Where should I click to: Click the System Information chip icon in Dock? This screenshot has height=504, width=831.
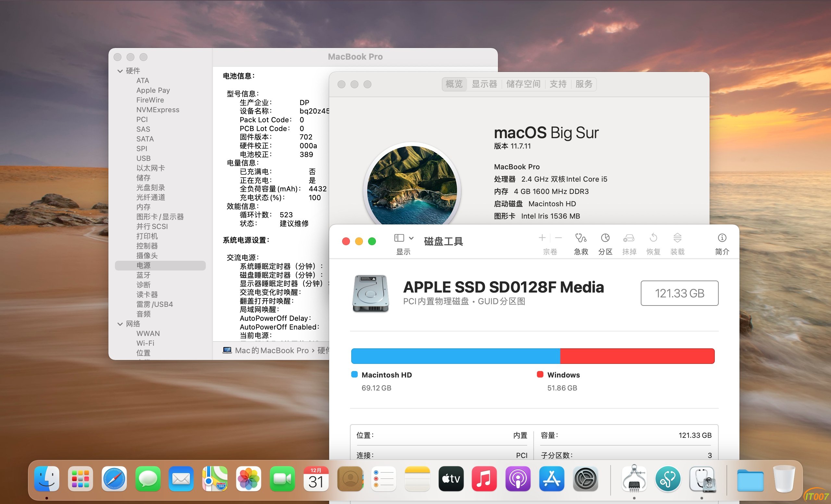[x=634, y=479]
